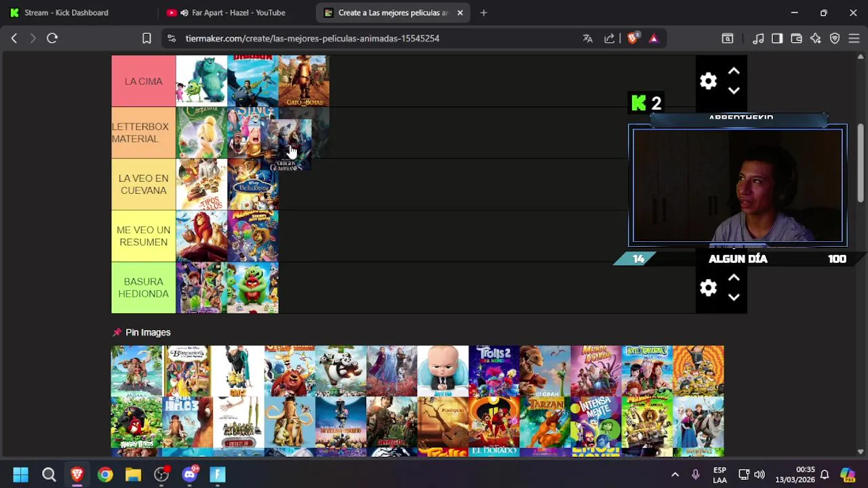Select the Intensa Mente poster in pool
Screen dimensions: 868x488
pos(596,422)
